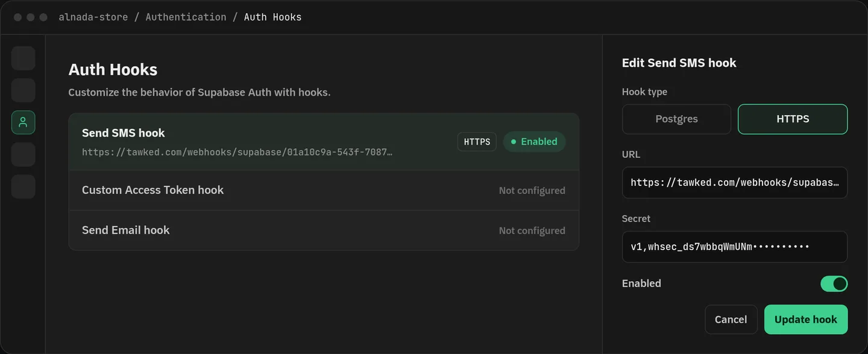Cancel editing the SMS hook
The image size is (868, 354).
[731, 320]
